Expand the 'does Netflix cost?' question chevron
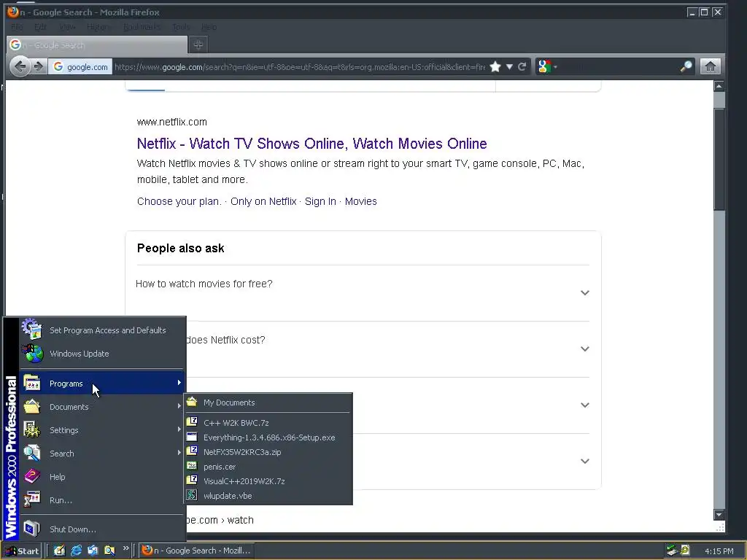 pos(585,349)
